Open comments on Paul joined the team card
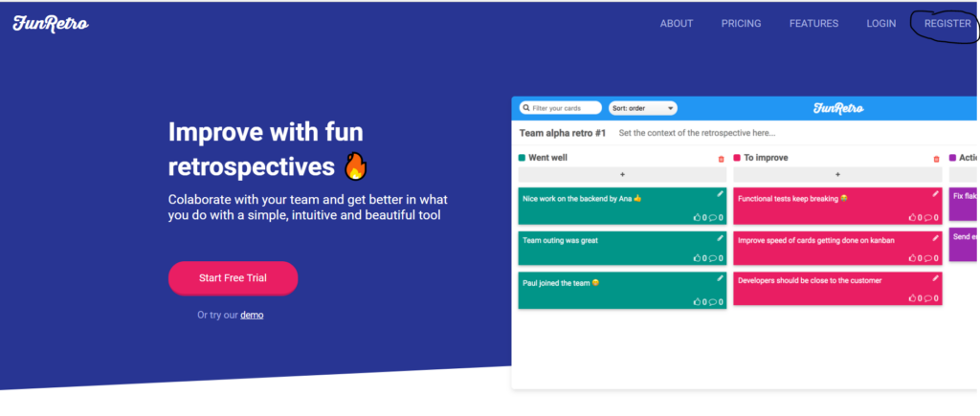Viewport: 980px width, 416px height. click(x=712, y=301)
